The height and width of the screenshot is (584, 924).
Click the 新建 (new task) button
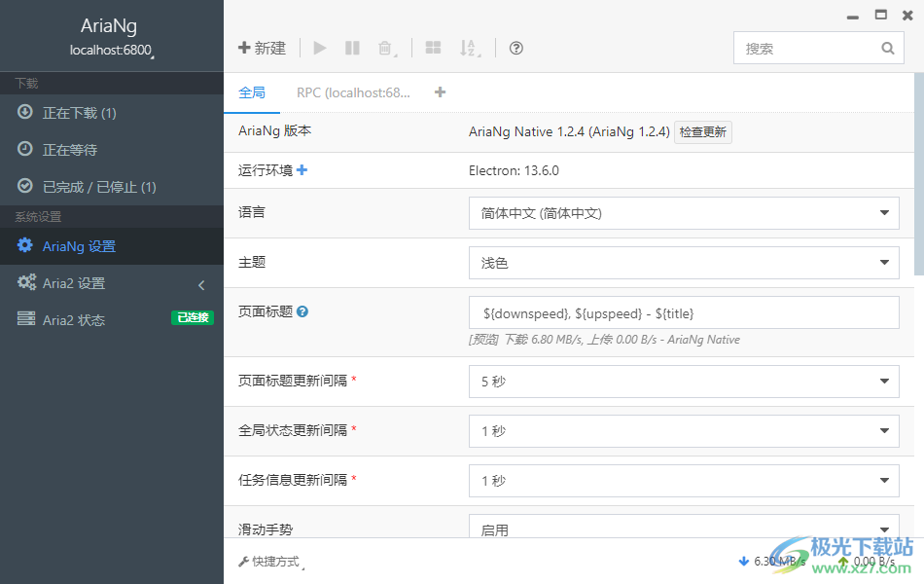(262, 48)
